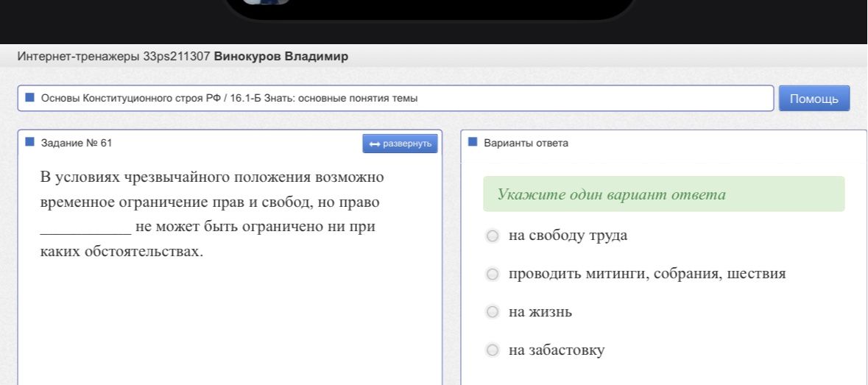Click blue square icon in topic bar

[30, 98]
